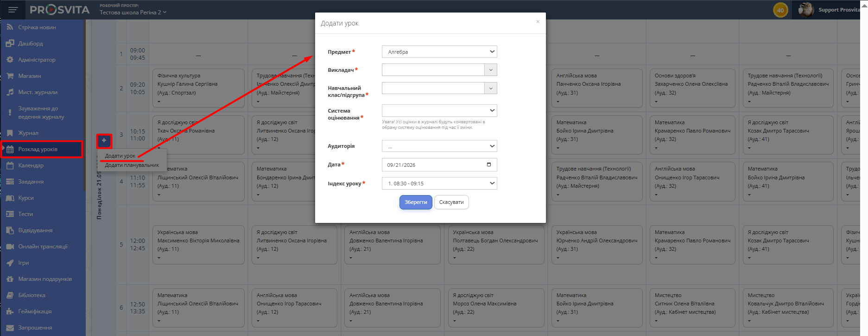Open the Система оцінювання dropdown

point(439,110)
